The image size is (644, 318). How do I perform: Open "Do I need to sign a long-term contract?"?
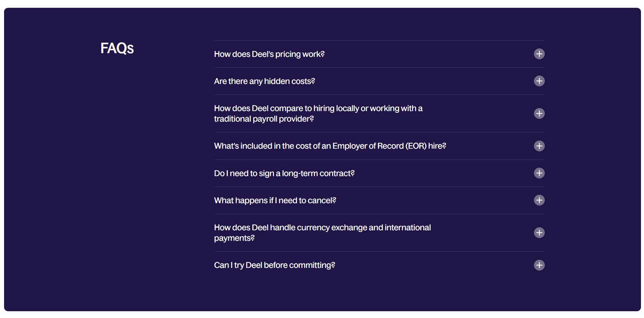379,173
